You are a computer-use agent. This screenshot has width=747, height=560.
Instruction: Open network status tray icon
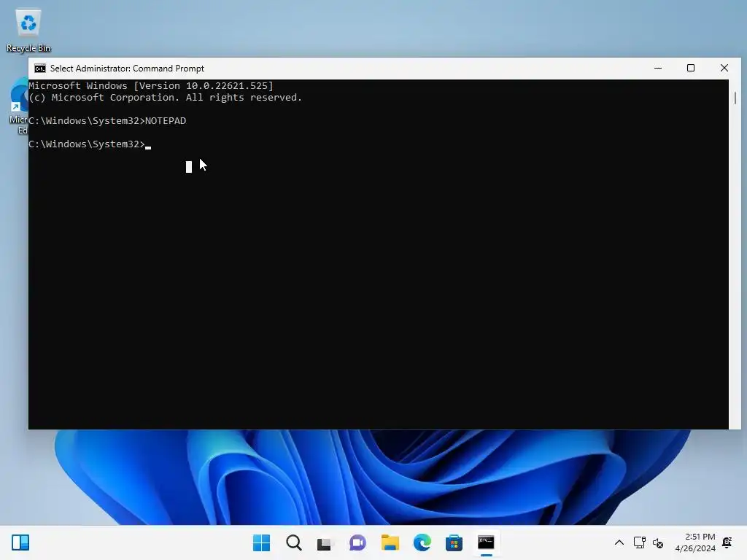[x=639, y=542]
